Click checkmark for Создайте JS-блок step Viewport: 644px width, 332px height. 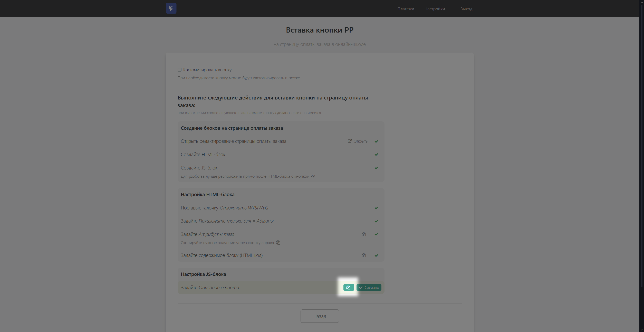pos(376,168)
